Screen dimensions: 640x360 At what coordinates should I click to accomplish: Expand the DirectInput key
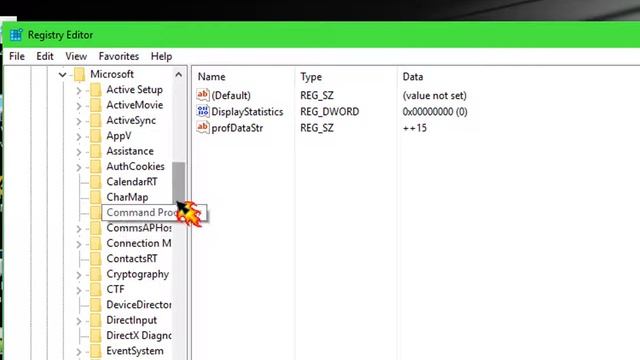click(79, 321)
